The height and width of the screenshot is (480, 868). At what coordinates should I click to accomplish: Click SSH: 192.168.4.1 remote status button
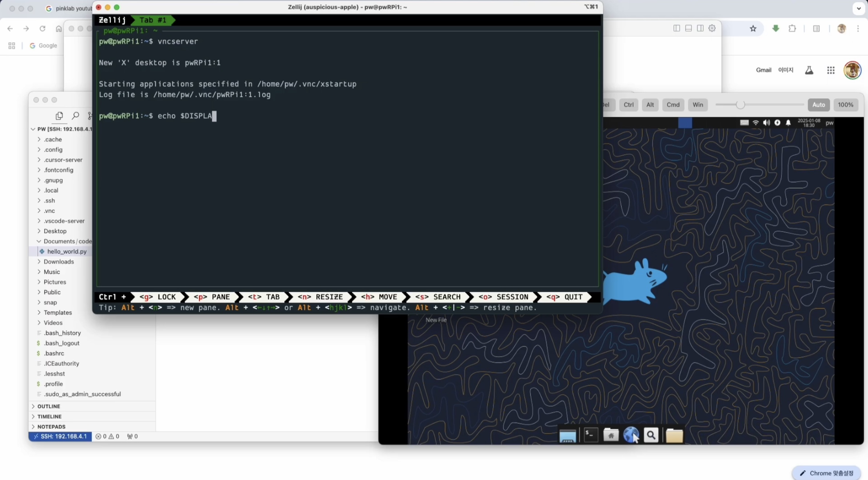tap(60, 436)
